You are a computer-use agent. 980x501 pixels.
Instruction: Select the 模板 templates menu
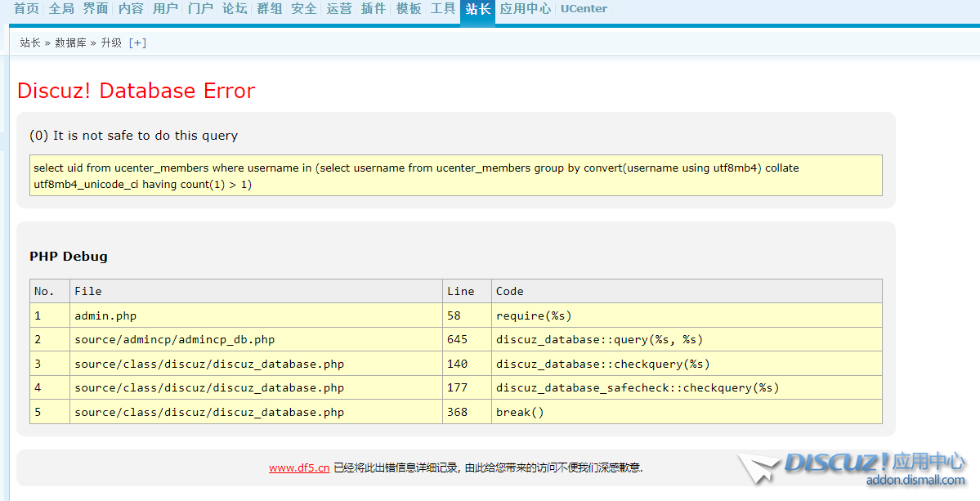tap(408, 10)
